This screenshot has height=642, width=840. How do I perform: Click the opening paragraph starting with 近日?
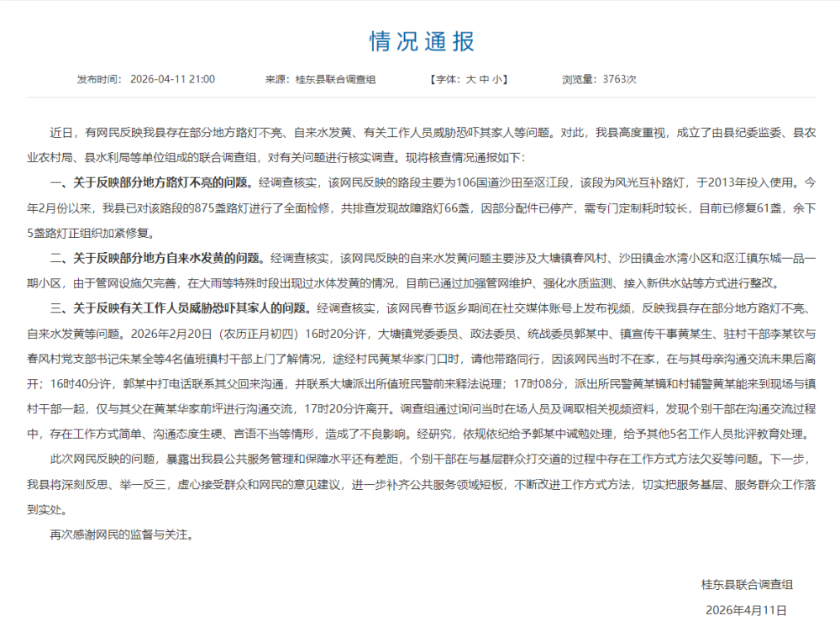420,145
